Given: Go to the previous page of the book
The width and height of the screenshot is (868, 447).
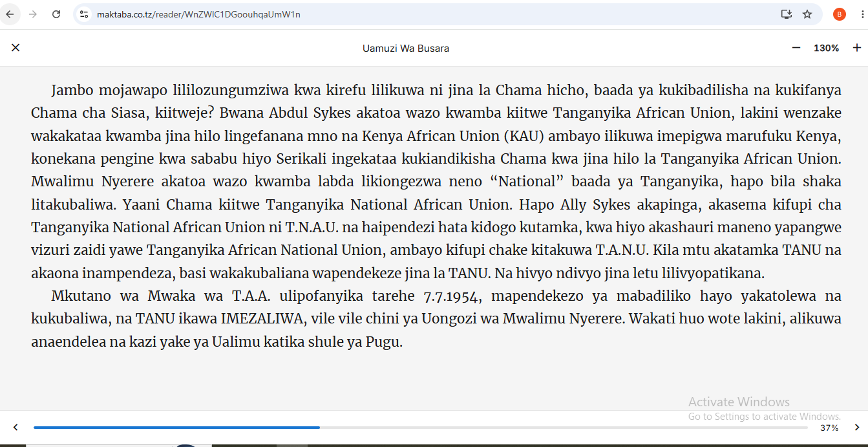Looking at the screenshot, I should tap(16, 428).
